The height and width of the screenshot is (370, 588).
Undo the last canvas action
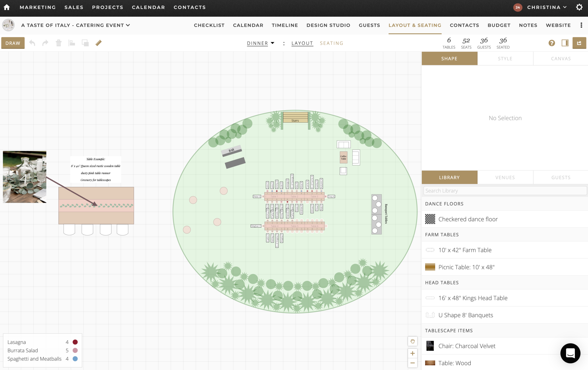[32, 43]
